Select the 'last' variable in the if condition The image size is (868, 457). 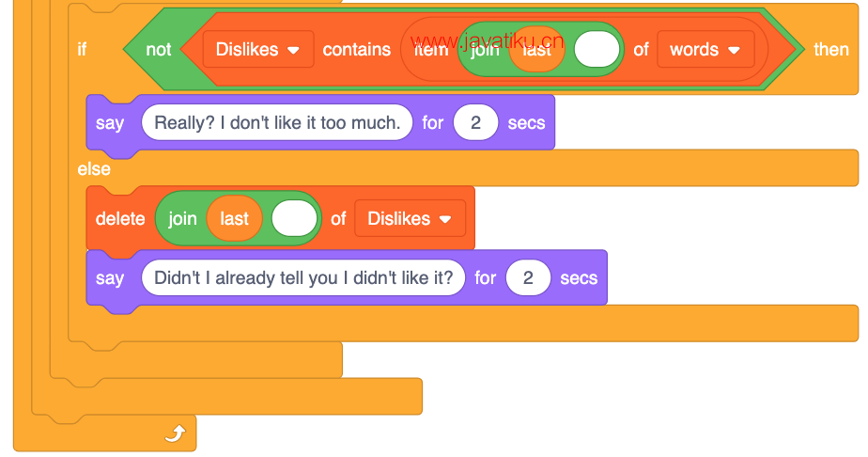click(537, 49)
